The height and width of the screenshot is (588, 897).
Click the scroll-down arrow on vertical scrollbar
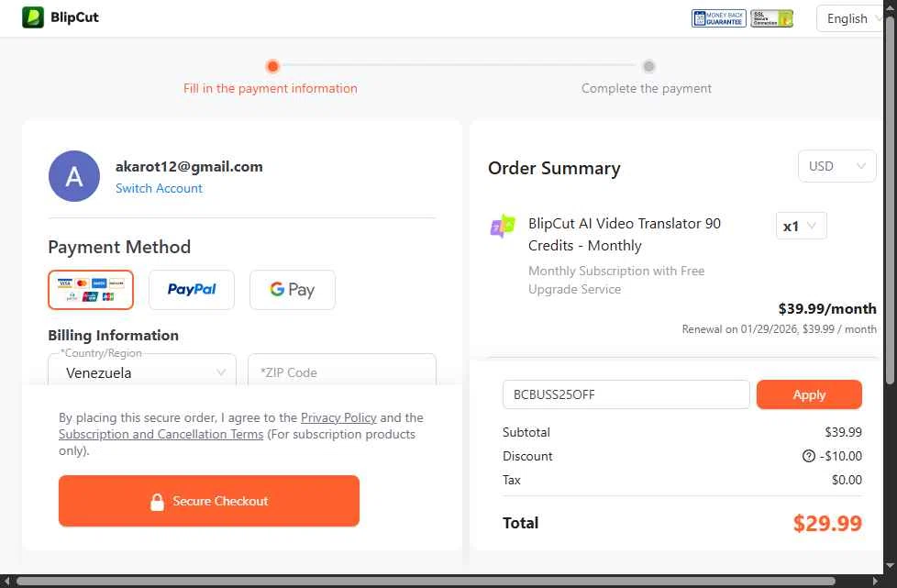point(890,566)
